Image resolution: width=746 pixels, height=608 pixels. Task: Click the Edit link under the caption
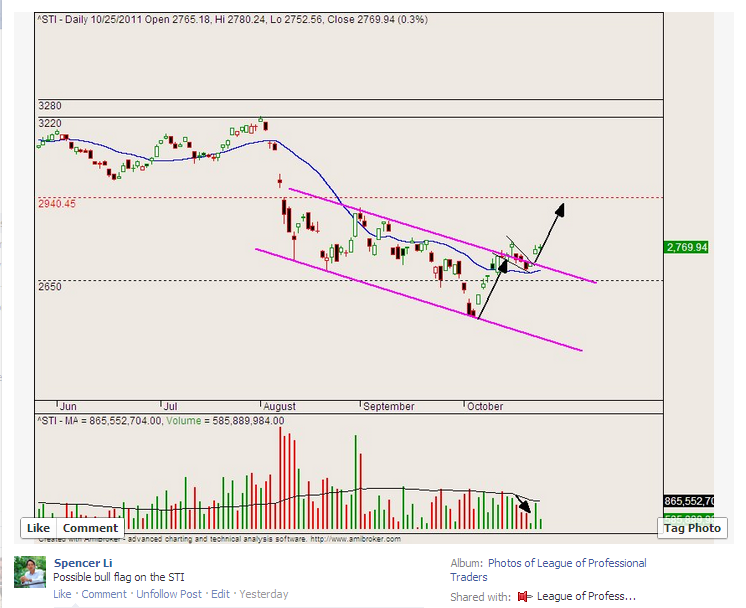(220, 594)
